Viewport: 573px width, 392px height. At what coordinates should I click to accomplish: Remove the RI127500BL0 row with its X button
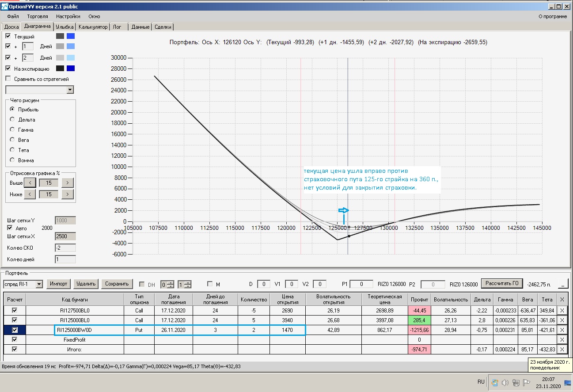[x=562, y=311]
